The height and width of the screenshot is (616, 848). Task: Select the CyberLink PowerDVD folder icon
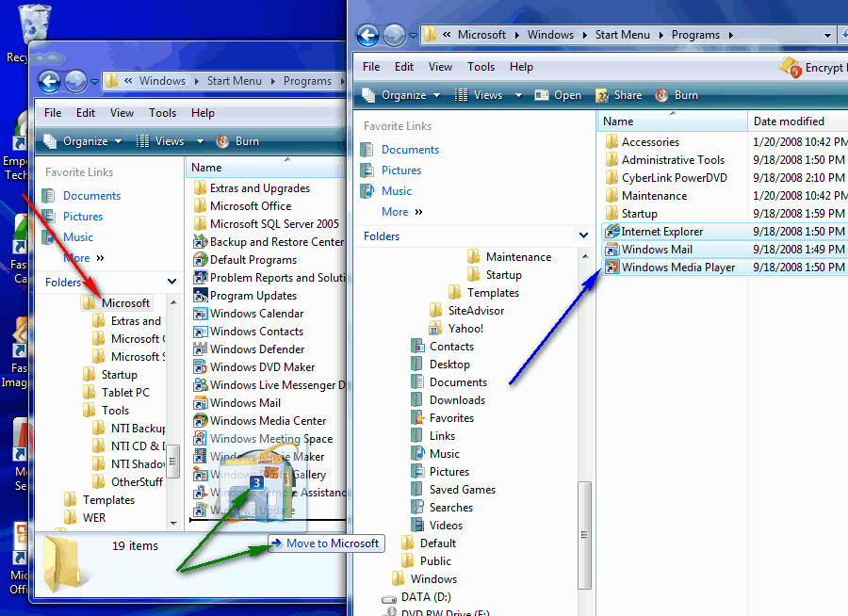pos(612,178)
